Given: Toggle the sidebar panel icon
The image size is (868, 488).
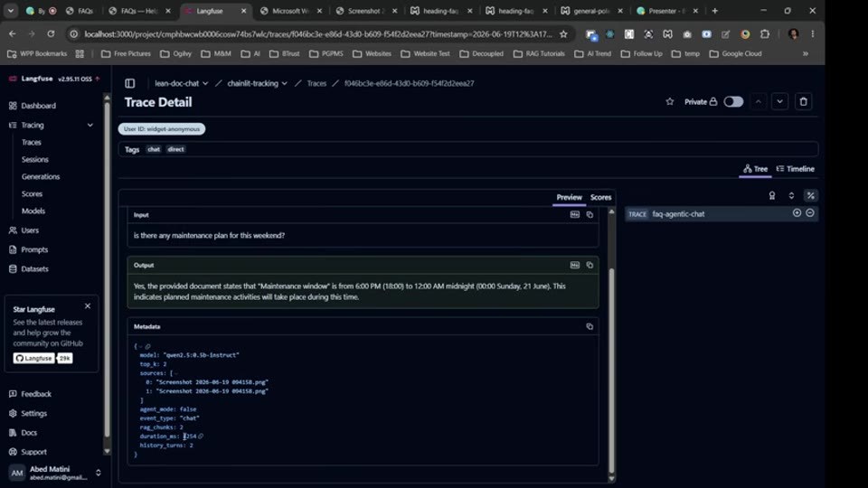Looking at the screenshot, I should (x=129, y=83).
